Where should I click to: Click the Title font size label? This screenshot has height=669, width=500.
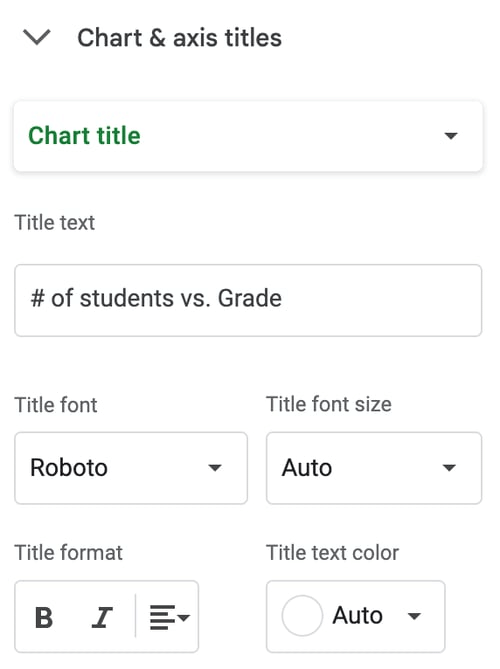(x=328, y=404)
